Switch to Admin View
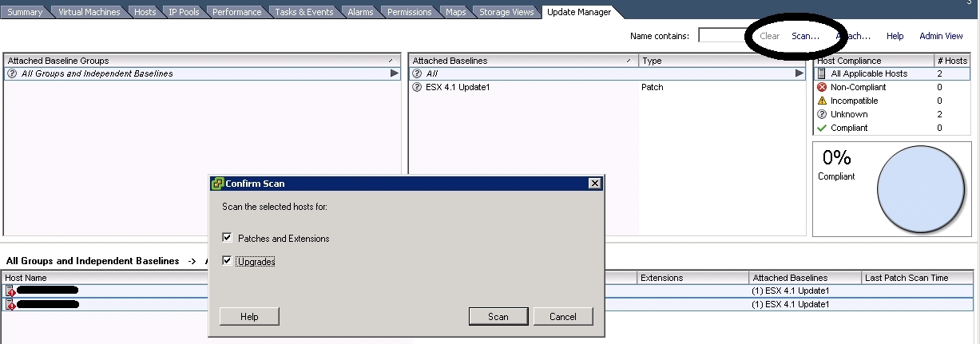Viewport: 980px width, 344px height. click(x=941, y=36)
